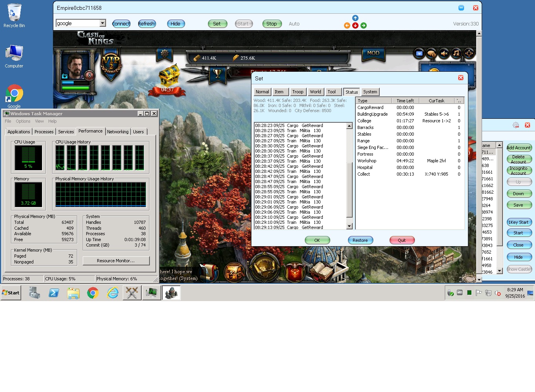The image size is (535, 392).
Task: Click the fullscreen icon in game
Action: (469, 53)
